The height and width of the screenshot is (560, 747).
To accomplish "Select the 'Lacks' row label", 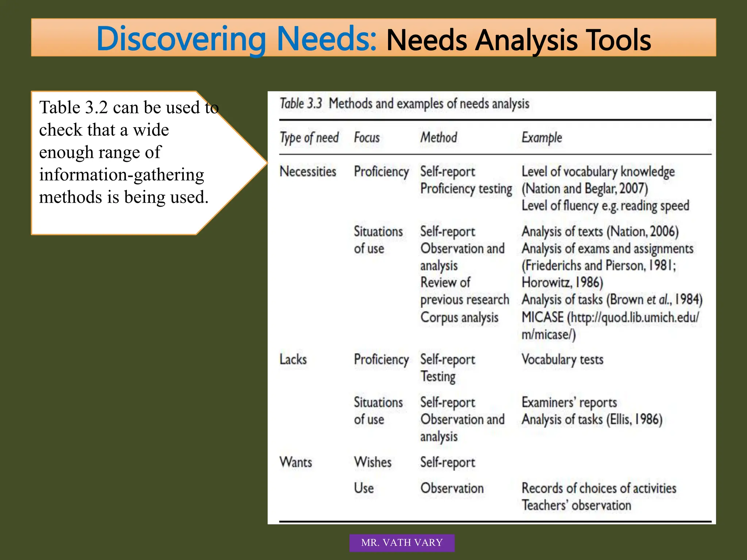I will pyautogui.click(x=293, y=359).
